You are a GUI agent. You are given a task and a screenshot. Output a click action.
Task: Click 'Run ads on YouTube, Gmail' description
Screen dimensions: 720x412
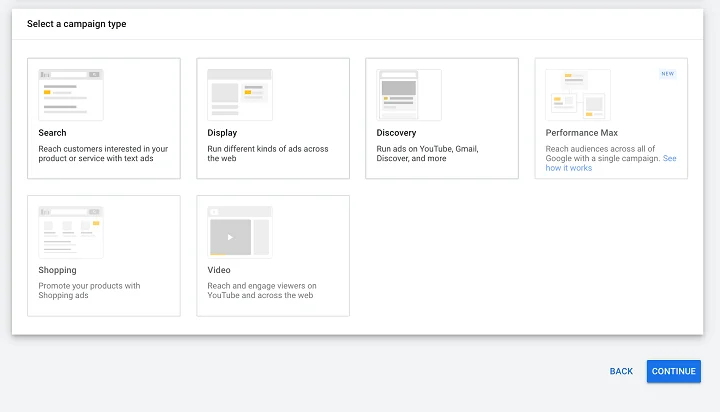428,153
